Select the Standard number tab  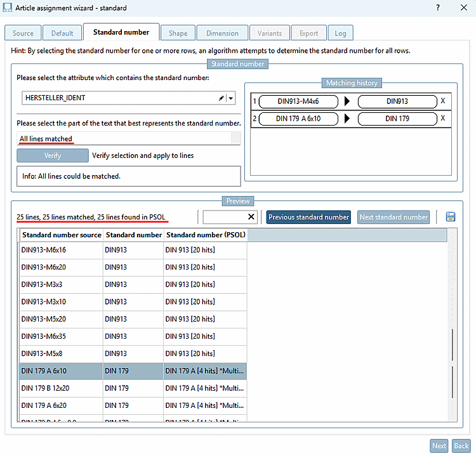pos(121,32)
